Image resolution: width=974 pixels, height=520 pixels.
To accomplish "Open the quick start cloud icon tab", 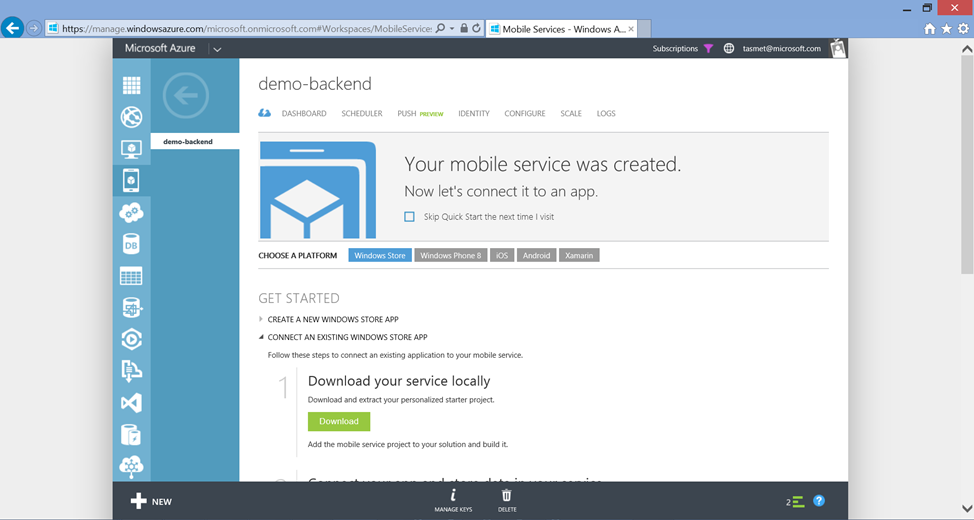I will (265, 113).
